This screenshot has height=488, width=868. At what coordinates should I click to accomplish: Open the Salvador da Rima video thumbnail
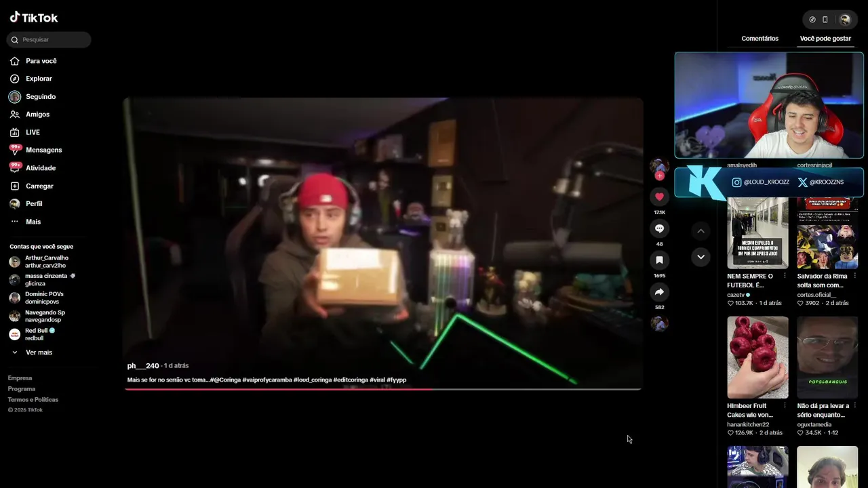[x=827, y=232]
